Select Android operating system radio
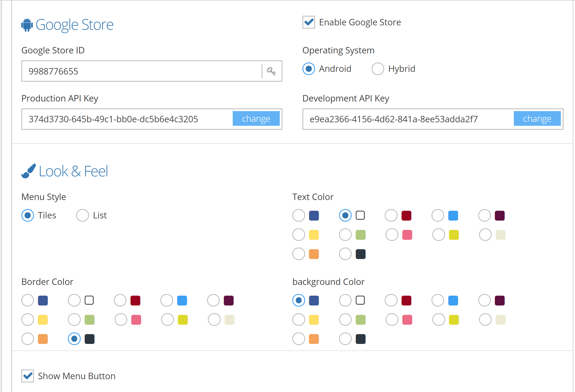Screen dimensions: 575x392 [x=309, y=69]
